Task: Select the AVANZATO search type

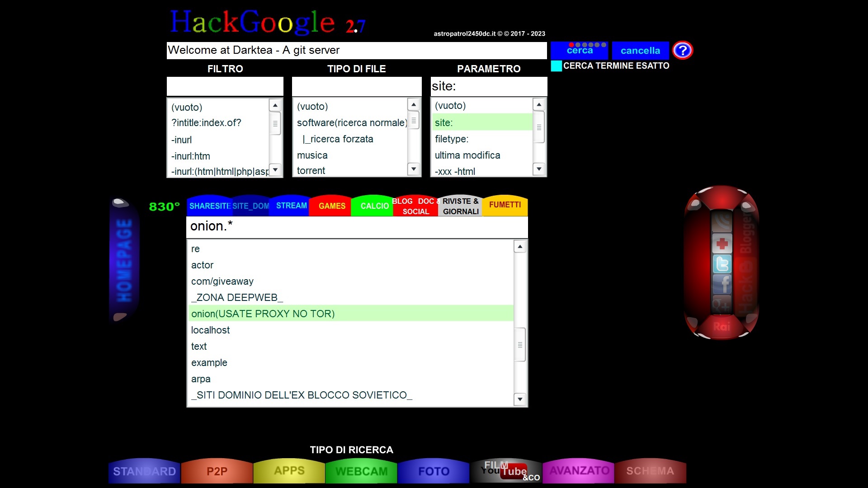Action: 579,471
